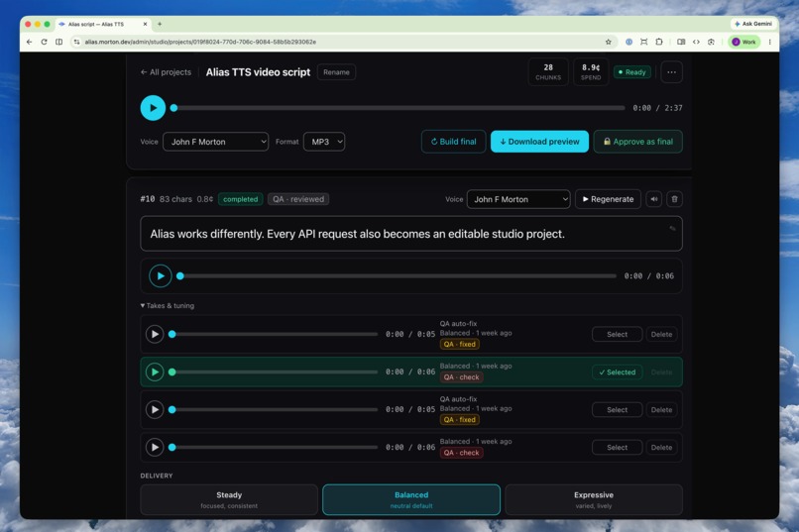This screenshot has width=799, height=532.
Task: Click the 8.9¢ spend counter
Action: (591, 72)
